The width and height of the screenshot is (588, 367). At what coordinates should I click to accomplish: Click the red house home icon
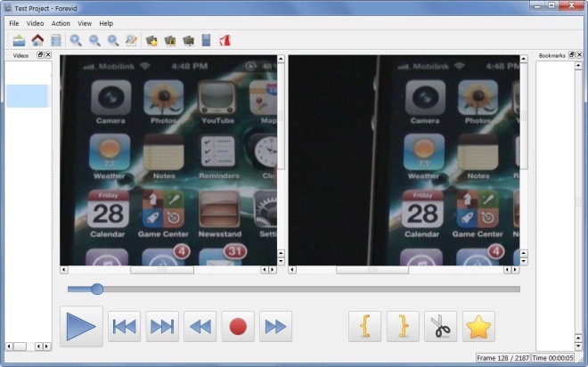pyautogui.click(x=37, y=40)
